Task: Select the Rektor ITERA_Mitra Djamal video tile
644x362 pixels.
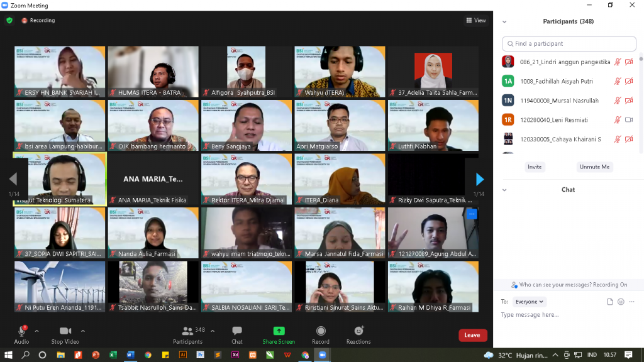Action: (247, 179)
